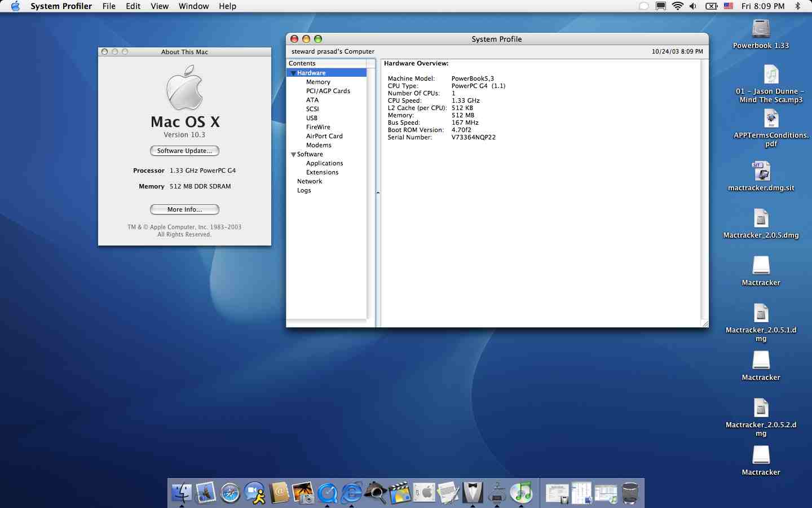Click the serial number V73364NQP22

coord(474,137)
